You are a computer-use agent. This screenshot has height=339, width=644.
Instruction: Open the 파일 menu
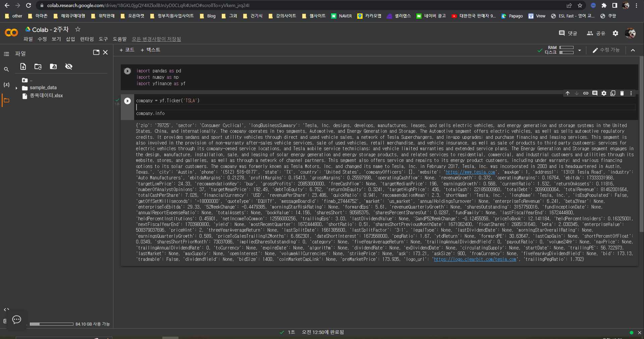tap(28, 39)
